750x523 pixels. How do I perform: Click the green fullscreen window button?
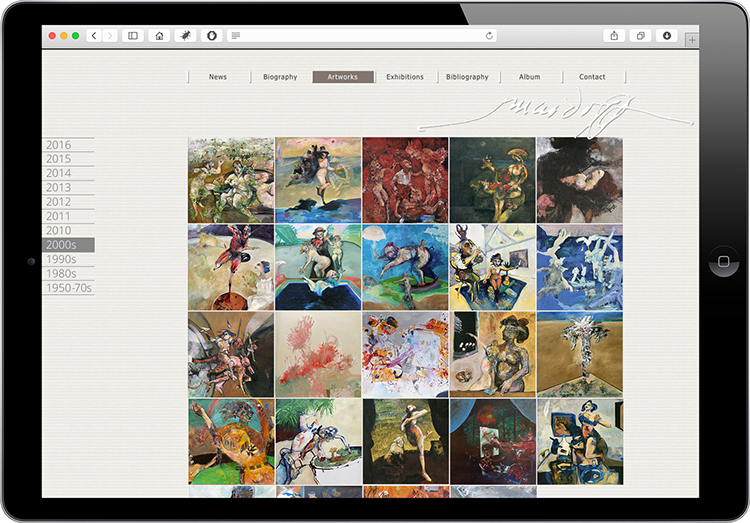(x=75, y=35)
